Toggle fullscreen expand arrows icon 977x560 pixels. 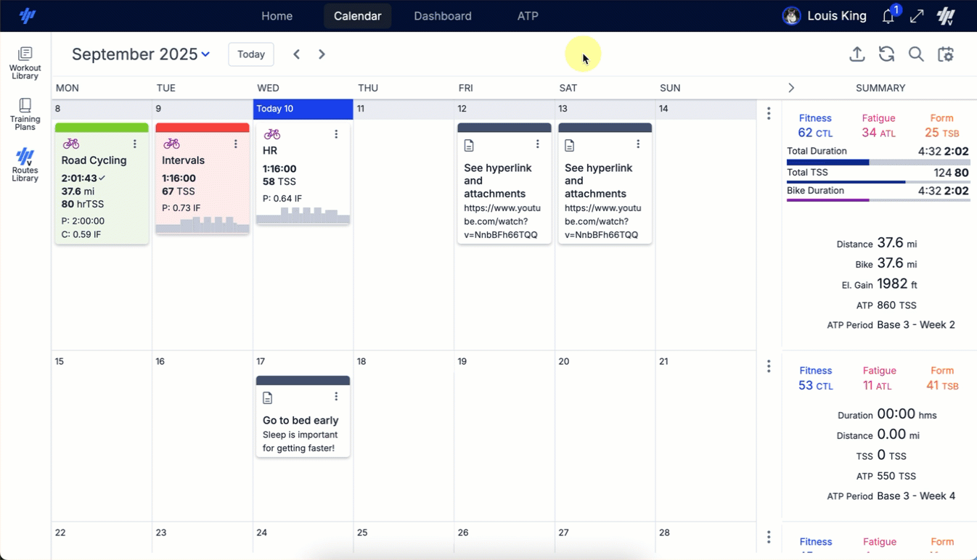[x=917, y=16]
